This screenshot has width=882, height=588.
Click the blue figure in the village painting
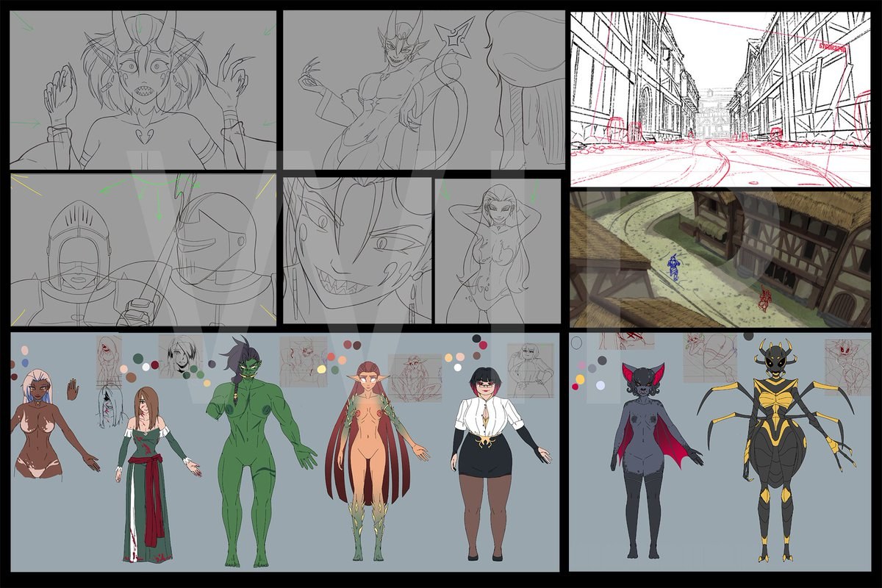(x=673, y=267)
